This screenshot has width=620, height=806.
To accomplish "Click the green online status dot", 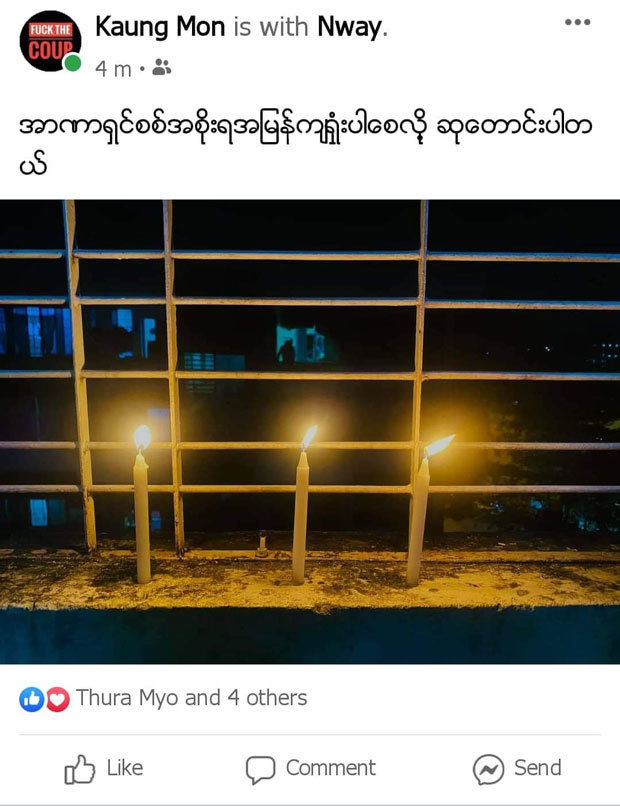I will coord(72,63).
